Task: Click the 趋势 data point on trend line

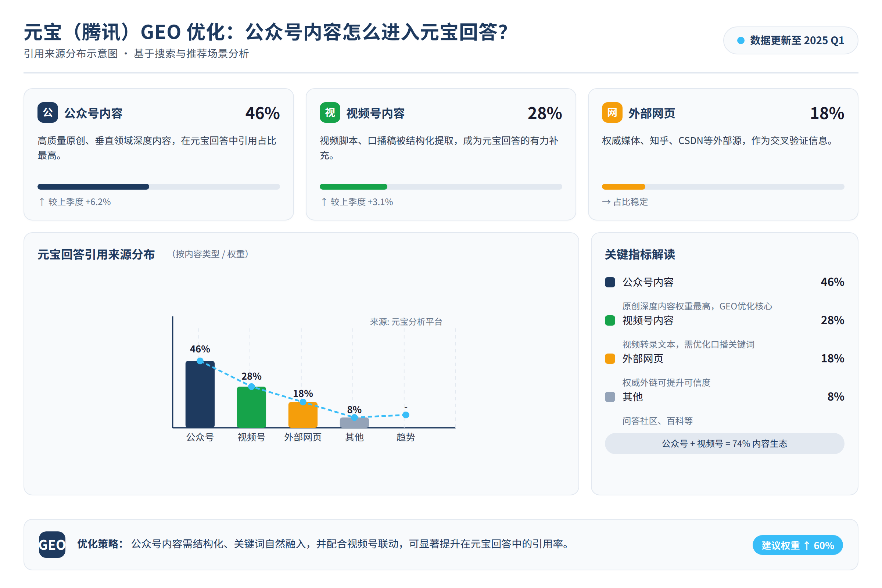Action: pyautogui.click(x=406, y=415)
